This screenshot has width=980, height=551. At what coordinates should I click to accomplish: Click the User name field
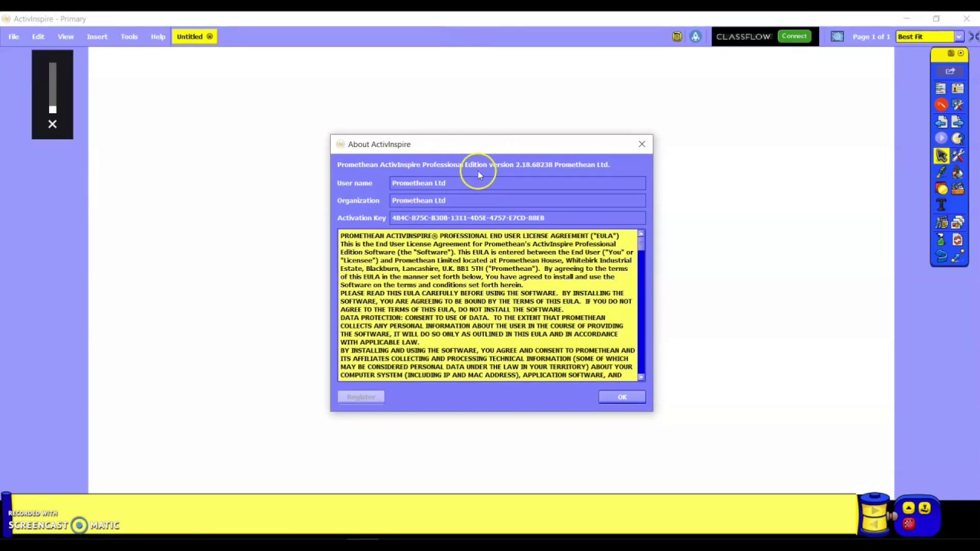518,183
